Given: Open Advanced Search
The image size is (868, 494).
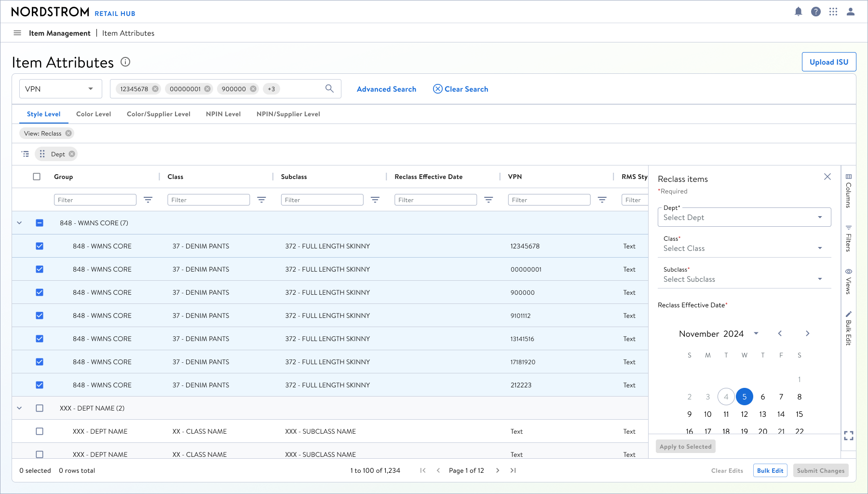Looking at the screenshot, I should click(386, 89).
